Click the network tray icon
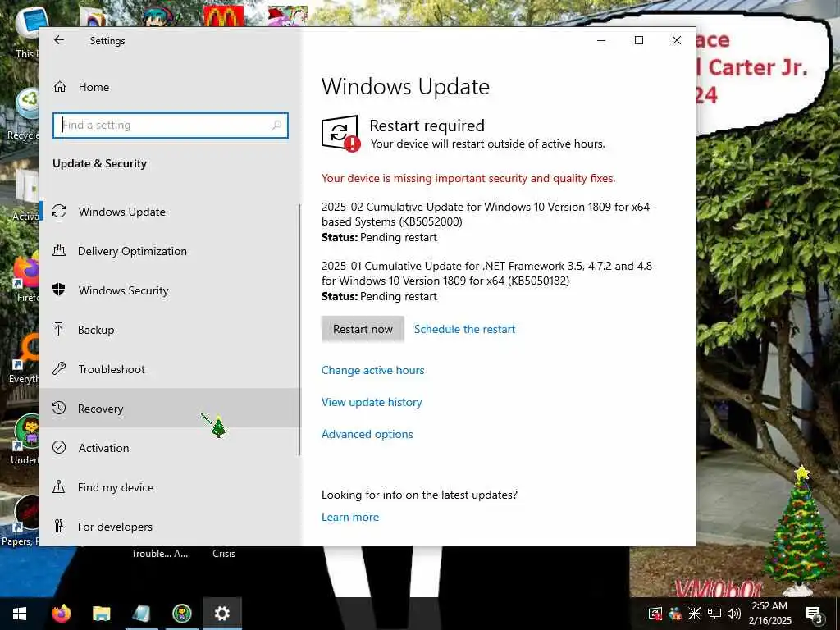This screenshot has width=840, height=630. [714, 614]
